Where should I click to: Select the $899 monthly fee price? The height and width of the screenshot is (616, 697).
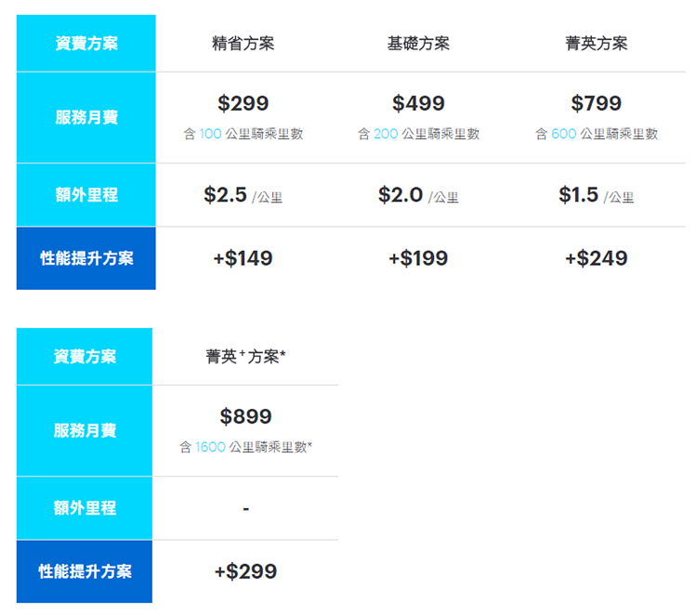[x=245, y=416]
